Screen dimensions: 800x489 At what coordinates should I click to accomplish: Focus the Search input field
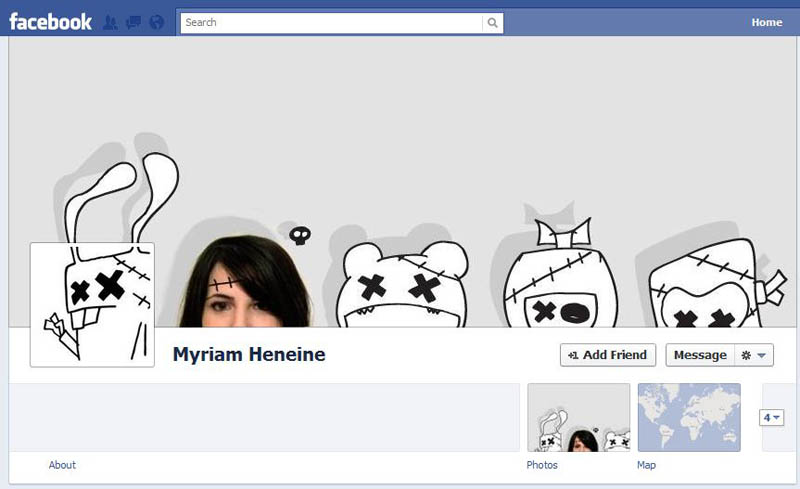tap(330, 22)
